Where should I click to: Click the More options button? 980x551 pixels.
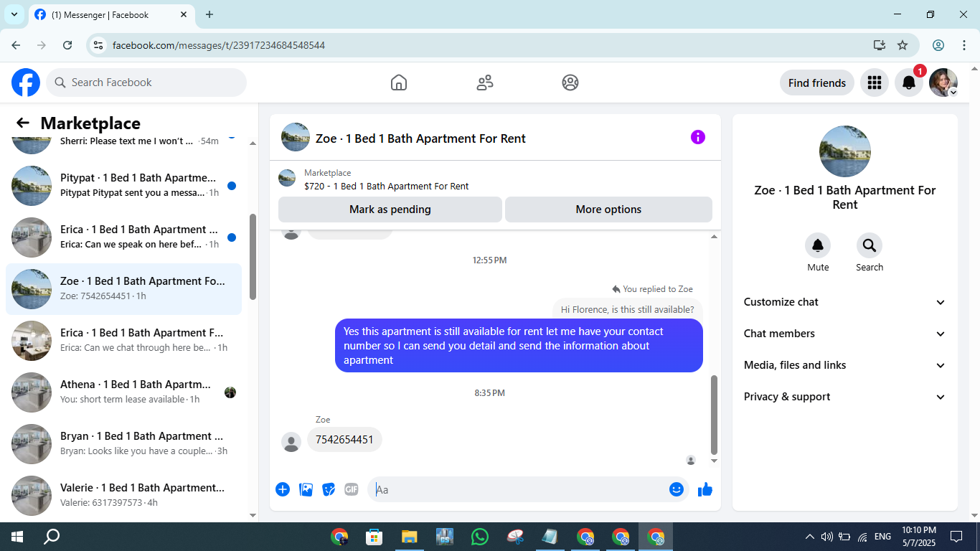coord(608,209)
